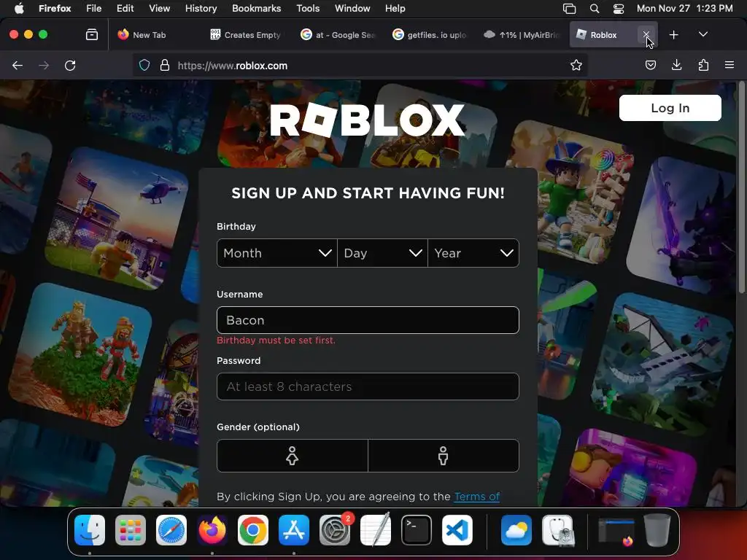Open System Settings from the Dock
The height and width of the screenshot is (560, 747).
click(335, 530)
